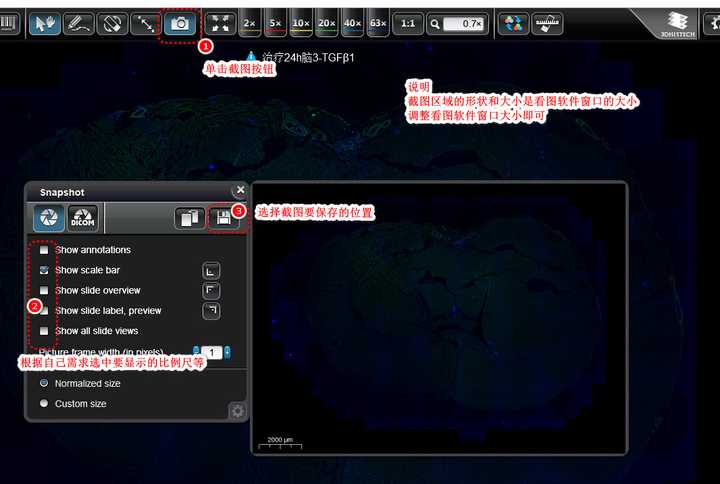The width and height of the screenshot is (720, 484).
Task: Set magnification to 63x
Action: tap(378, 23)
